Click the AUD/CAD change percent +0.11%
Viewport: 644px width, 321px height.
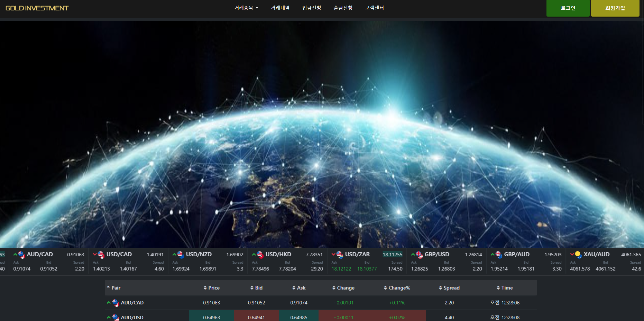[x=397, y=303]
